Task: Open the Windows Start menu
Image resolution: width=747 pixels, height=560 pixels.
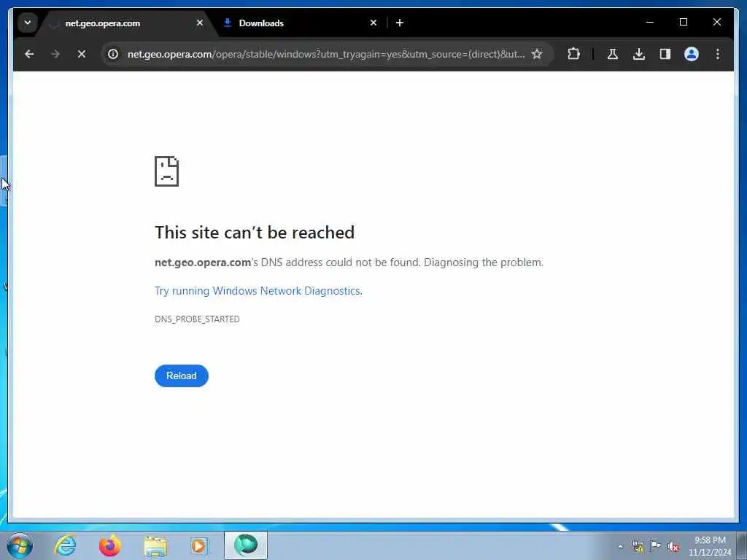Action: 20,545
